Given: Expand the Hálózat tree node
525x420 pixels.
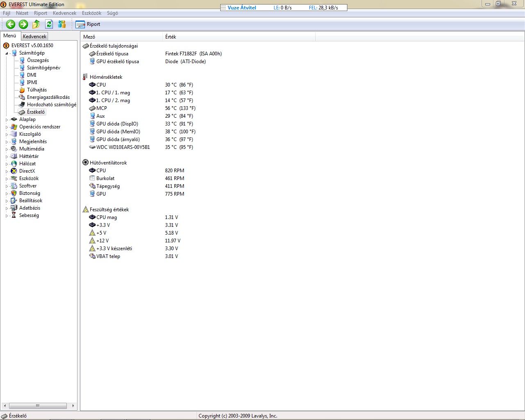Looking at the screenshot, I should tap(7, 164).
